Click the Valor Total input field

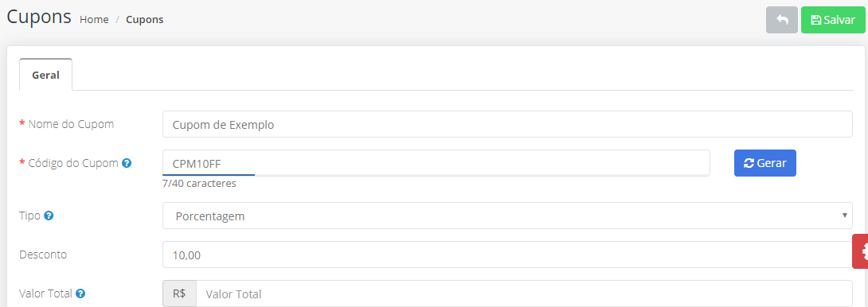click(524, 293)
